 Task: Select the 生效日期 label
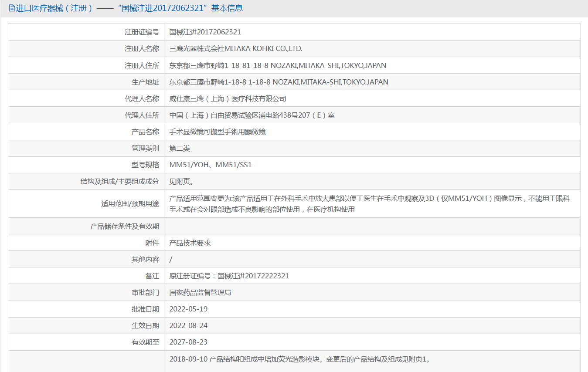pos(146,325)
